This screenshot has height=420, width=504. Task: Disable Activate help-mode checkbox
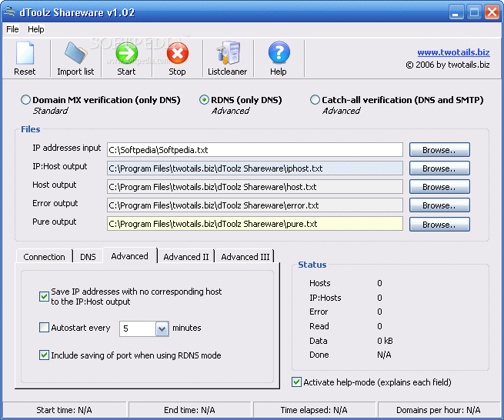click(296, 382)
